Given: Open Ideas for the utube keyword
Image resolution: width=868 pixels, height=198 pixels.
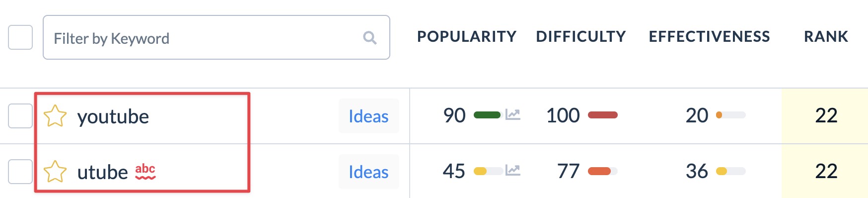Looking at the screenshot, I should click(x=369, y=172).
